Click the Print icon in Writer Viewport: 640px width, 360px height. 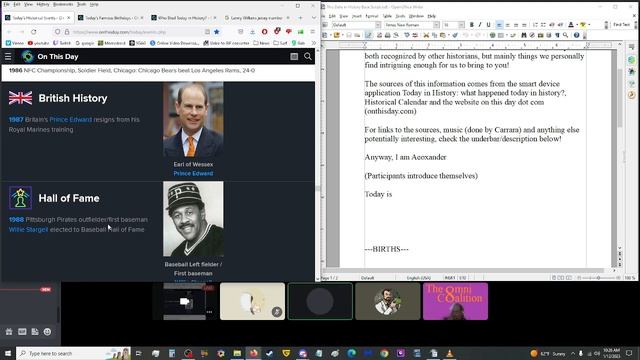pos(387,36)
